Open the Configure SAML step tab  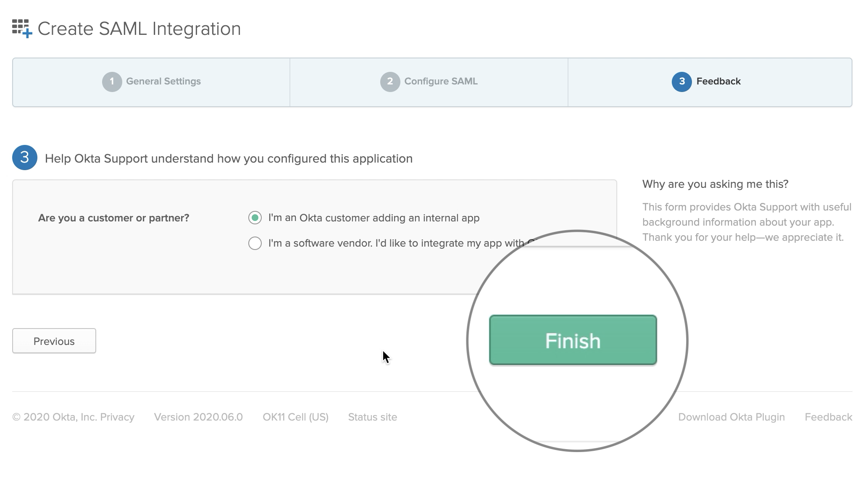click(x=440, y=82)
